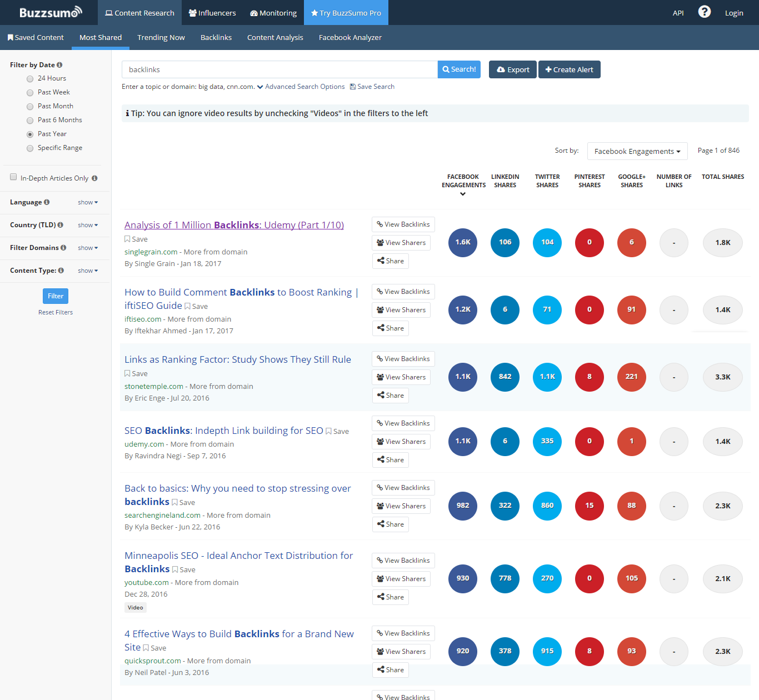Viewport: 759px width, 700px height.
Task: Click the help question mark icon
Action: click(x=704, y=12)
